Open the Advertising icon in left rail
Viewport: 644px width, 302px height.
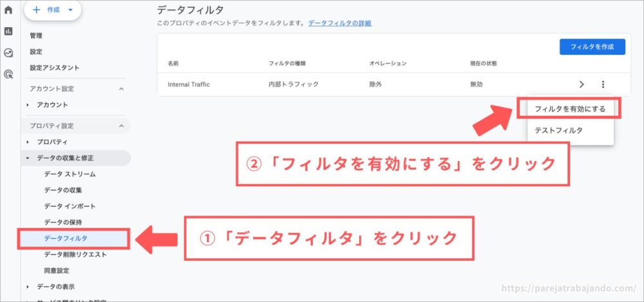click(x=8, y=74)
